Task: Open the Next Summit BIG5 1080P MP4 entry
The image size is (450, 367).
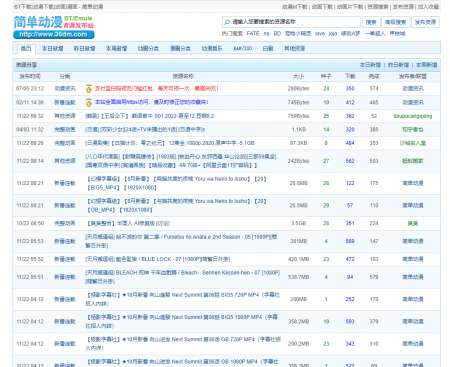Action: 182,321
